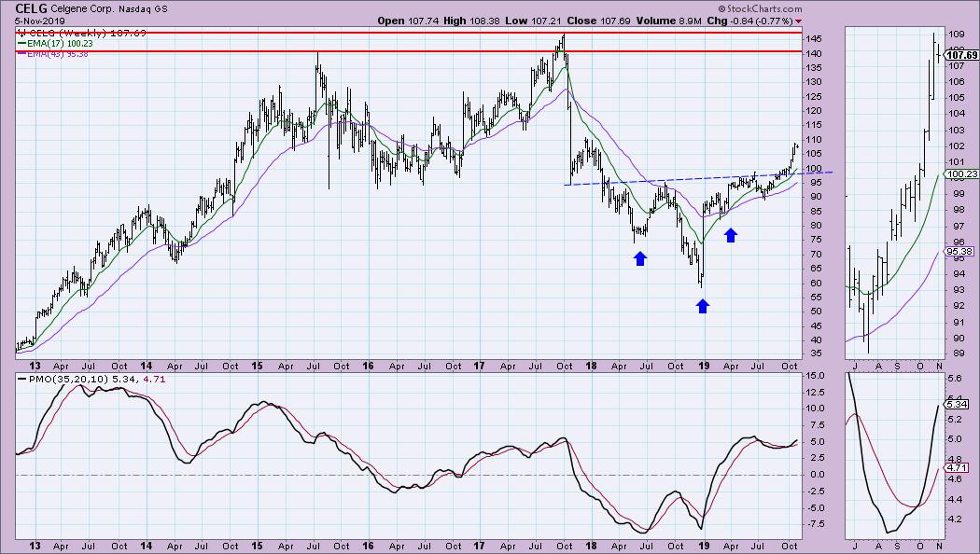This screenshot has width=980, height=554.
Task: Click year 16 label below the PMO panel
Action: click(x=368, y=546)
